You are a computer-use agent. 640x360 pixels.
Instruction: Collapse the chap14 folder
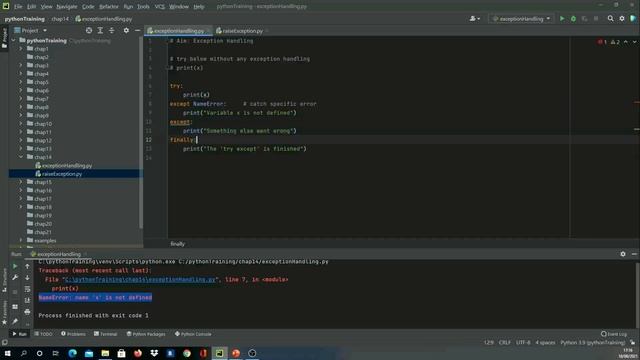[21, 157]
